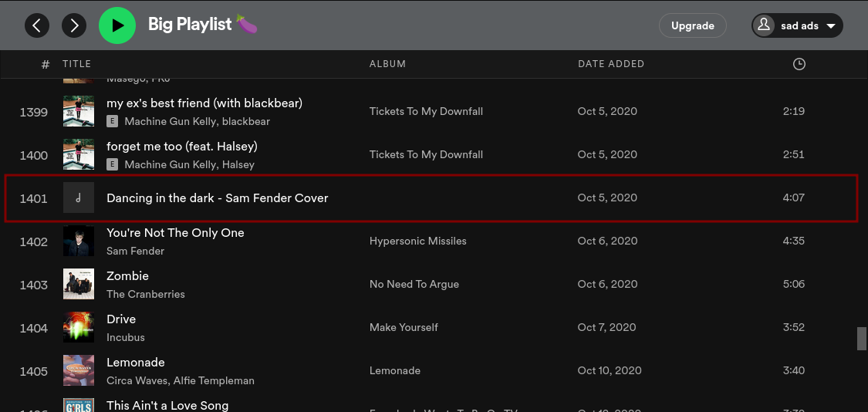Viewport: 868px width, 412px height.
Task: Open Tickets To My Downfall album in row 1400
Action: coord(426,154)
